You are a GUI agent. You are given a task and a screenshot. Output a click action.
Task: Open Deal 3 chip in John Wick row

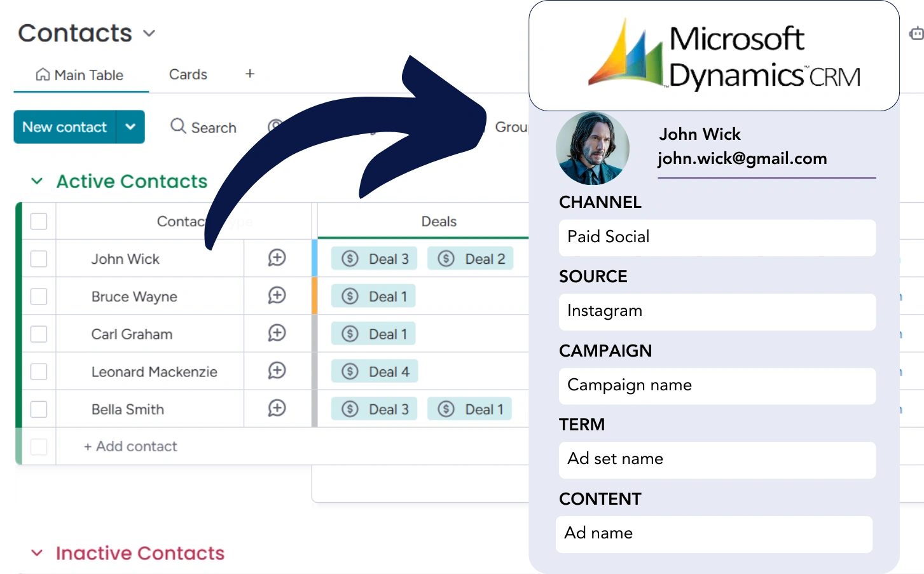375,258
